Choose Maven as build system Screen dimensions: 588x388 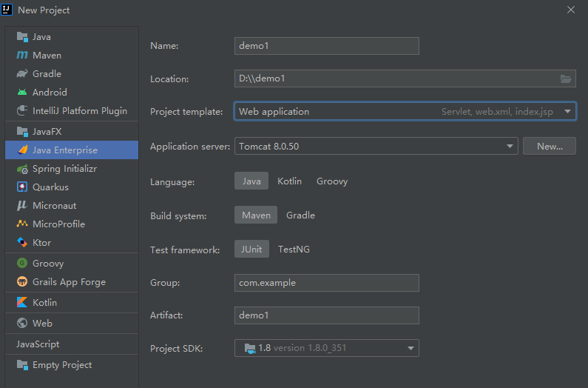pyautogui.click(x=256, y=215)
